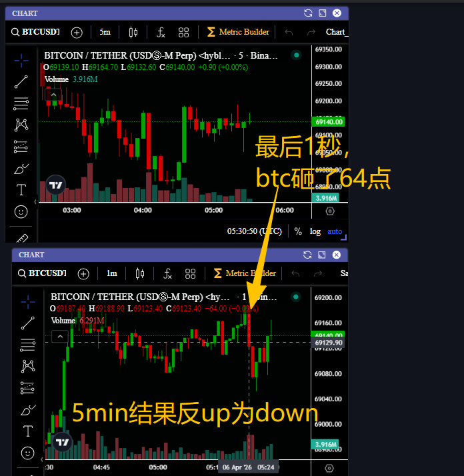Select forecasting position tool in bottom chart
This screenshot has width=464, height=476.
coord(27,388)
